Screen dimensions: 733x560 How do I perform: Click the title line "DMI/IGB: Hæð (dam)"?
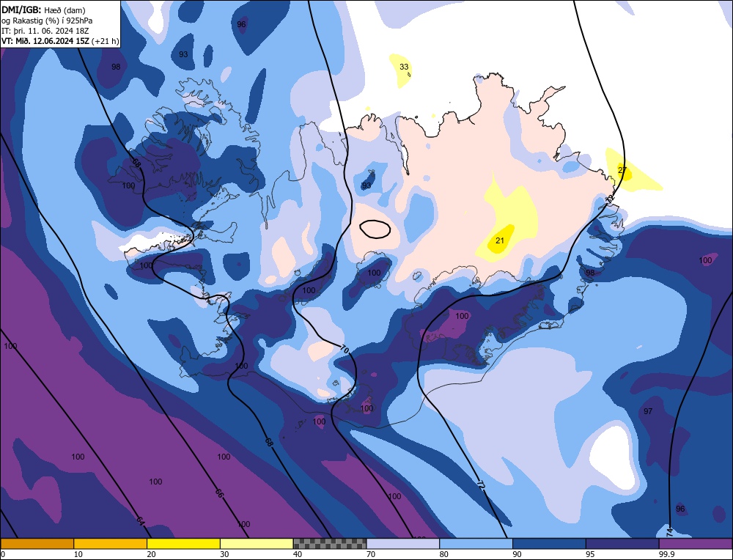[x=44, y=10]
